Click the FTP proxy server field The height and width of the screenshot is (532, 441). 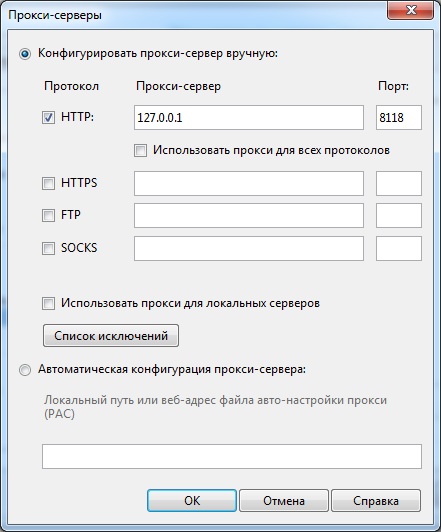pos(249,215)
